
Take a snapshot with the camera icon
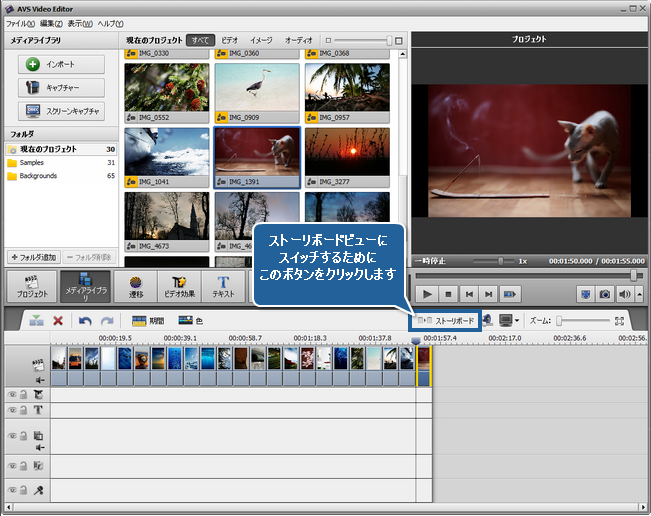[x=604, y=294]
